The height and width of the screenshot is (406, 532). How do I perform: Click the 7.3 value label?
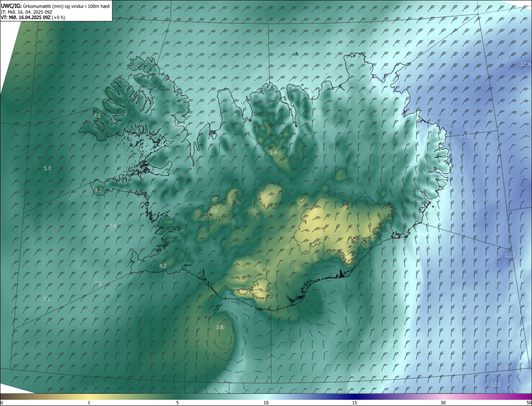click(98, 284)
